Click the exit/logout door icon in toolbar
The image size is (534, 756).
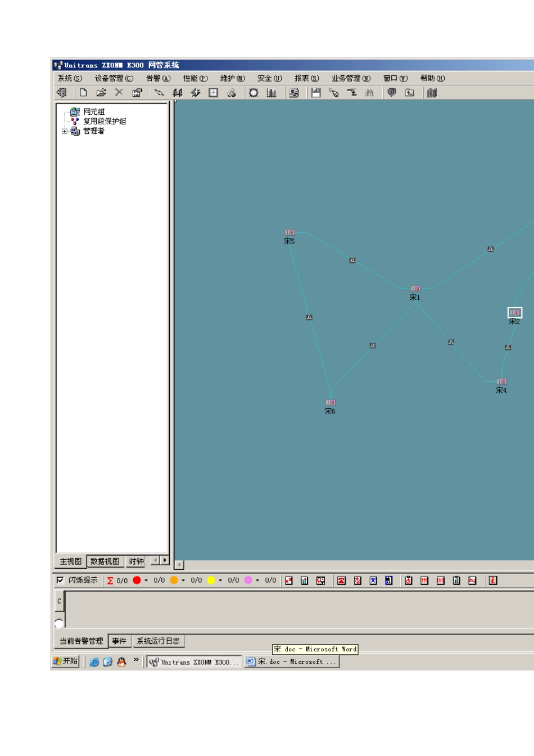coord(62,93)
